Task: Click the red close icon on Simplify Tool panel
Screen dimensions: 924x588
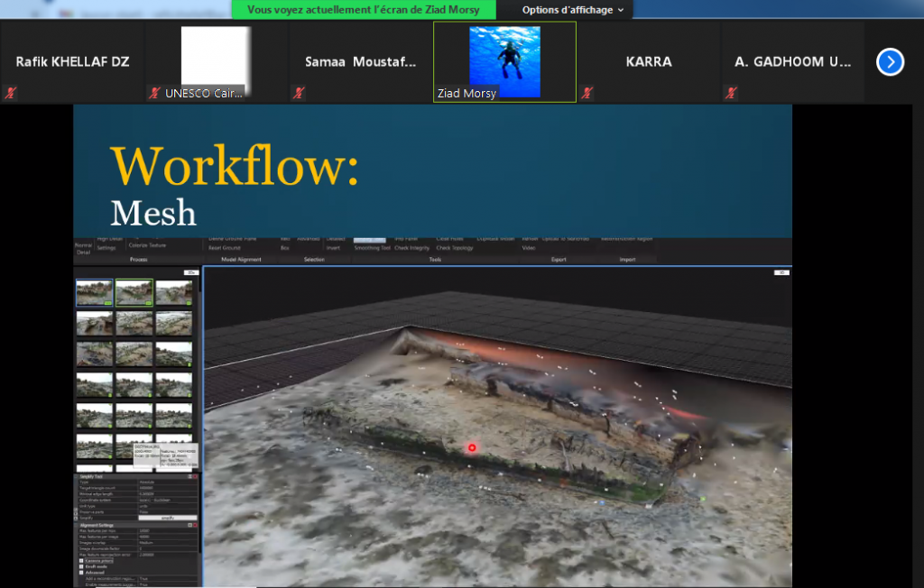Action: coord(194,476)
